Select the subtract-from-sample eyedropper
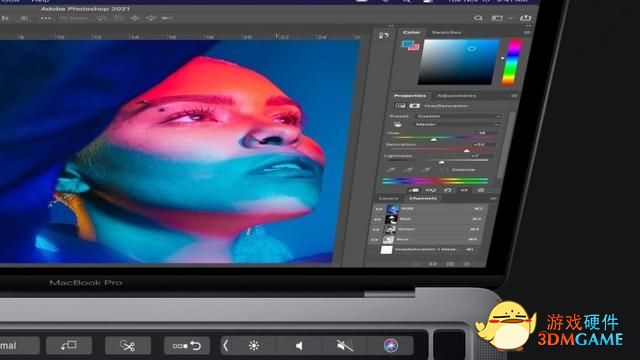 pyautogui.click(x=426, y=169)
